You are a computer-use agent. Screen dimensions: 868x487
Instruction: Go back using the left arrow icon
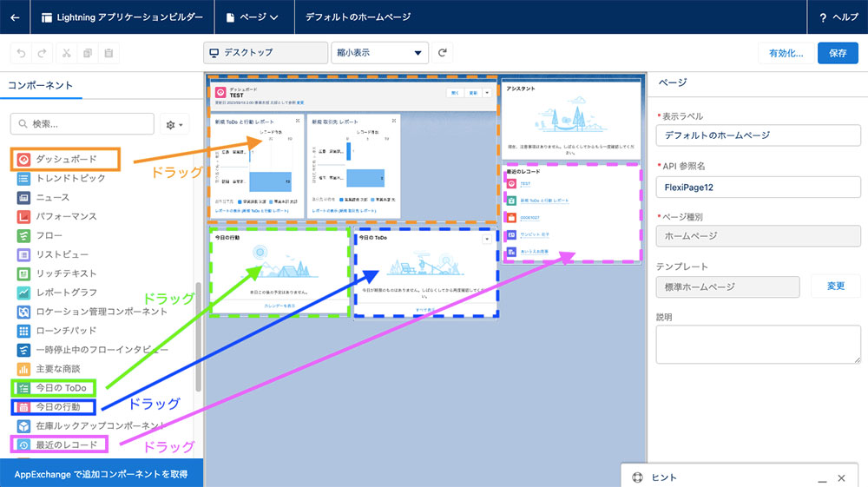15,17
